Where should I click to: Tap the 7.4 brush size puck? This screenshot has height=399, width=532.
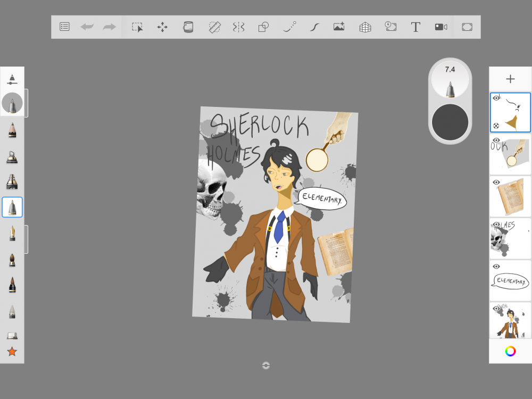450,80
